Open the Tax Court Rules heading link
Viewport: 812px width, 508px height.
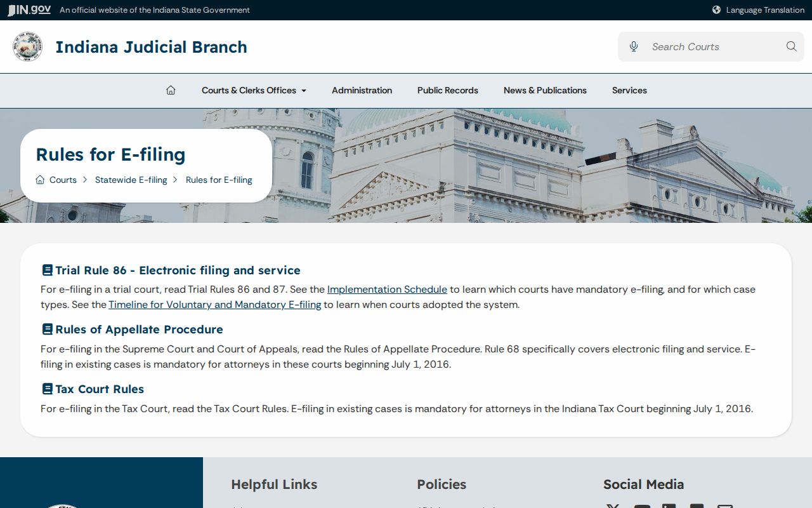coord(100,389)
